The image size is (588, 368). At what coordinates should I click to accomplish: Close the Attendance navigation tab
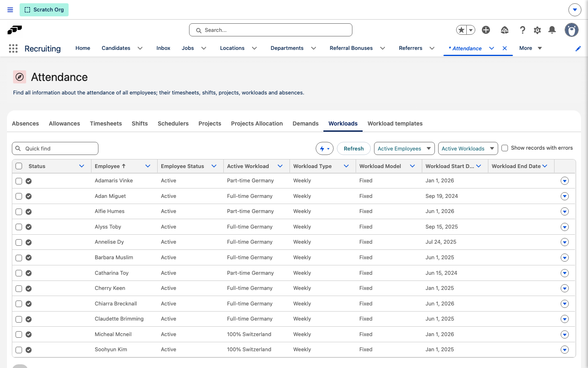(505, 48)
